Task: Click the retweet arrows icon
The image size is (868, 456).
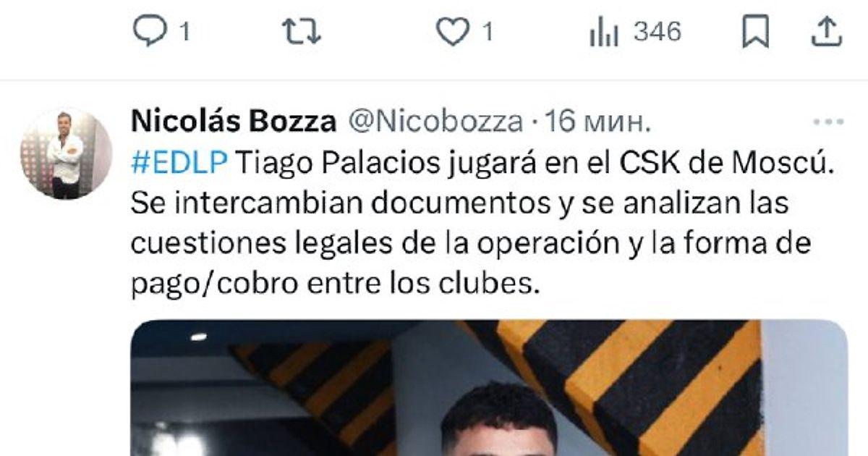Action: [300, 33]
